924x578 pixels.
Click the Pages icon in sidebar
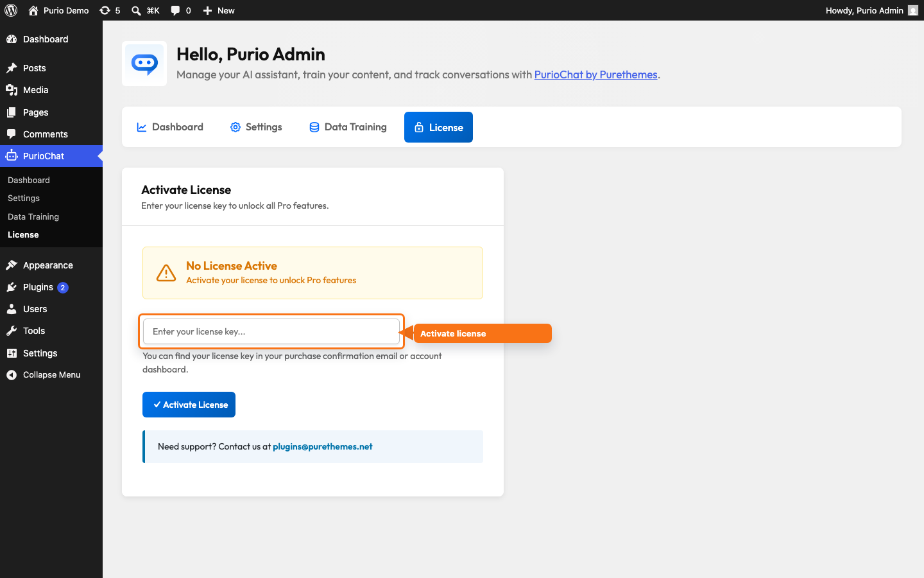coord(12,112)
